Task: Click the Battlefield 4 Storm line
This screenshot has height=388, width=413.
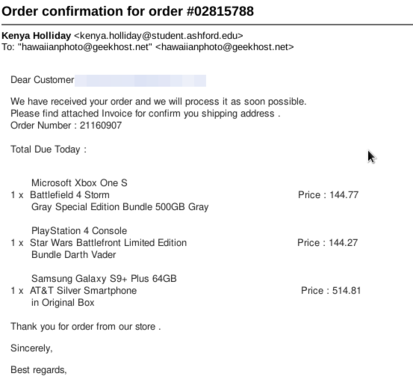Action: tap(70, 195)
